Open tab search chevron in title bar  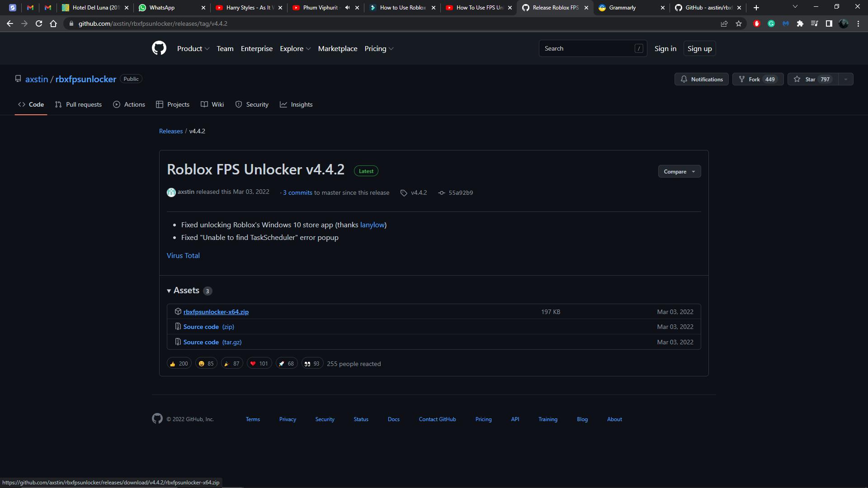tap(795, 7)
